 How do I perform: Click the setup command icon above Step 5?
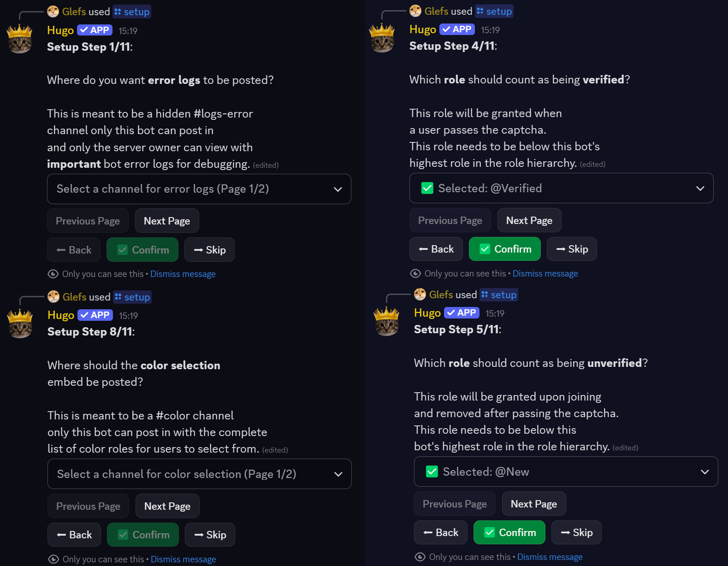(x=485, y=295)
